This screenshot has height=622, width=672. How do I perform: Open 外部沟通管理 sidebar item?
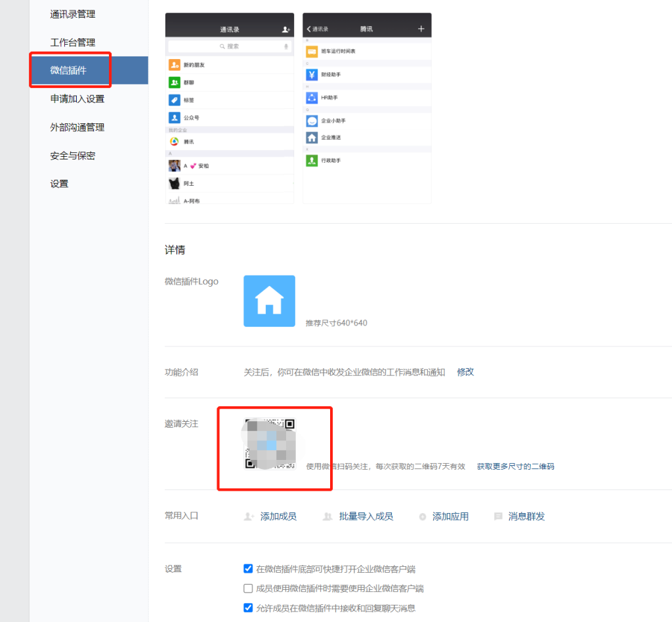pos(77,127)
